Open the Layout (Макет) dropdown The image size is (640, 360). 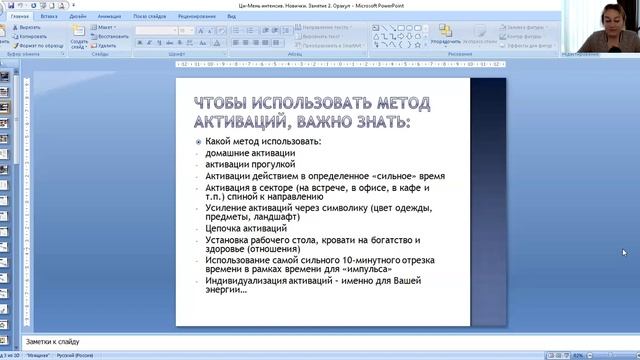coord(104,27)
